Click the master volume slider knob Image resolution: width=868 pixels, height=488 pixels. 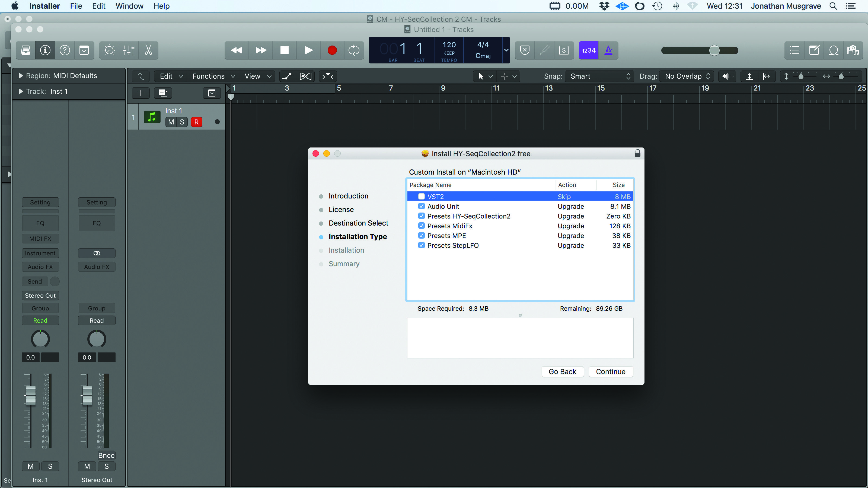[x=714, y=50]
